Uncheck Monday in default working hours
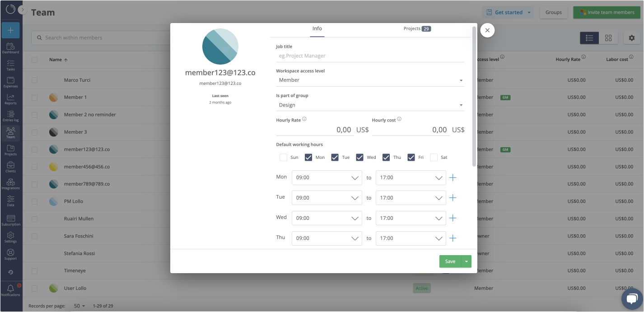The width and height of the screenshot is (644, 312). (x=308, y=157)
